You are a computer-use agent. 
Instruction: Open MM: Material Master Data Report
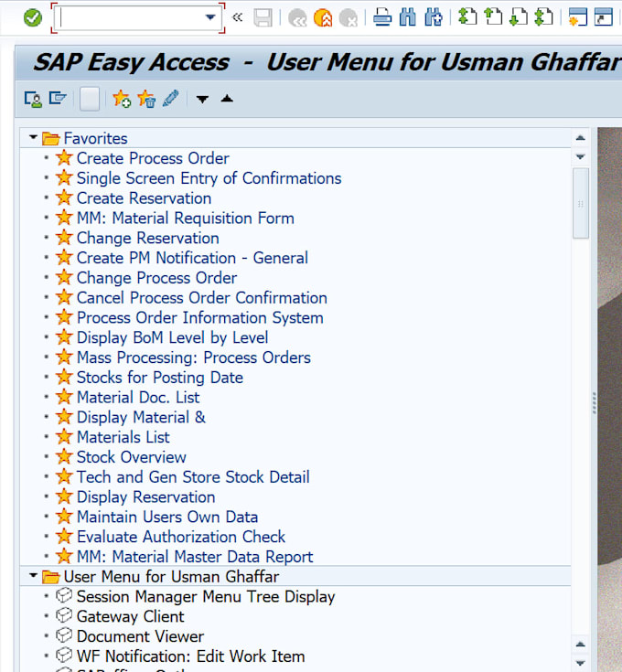click(x=195, y=557)
